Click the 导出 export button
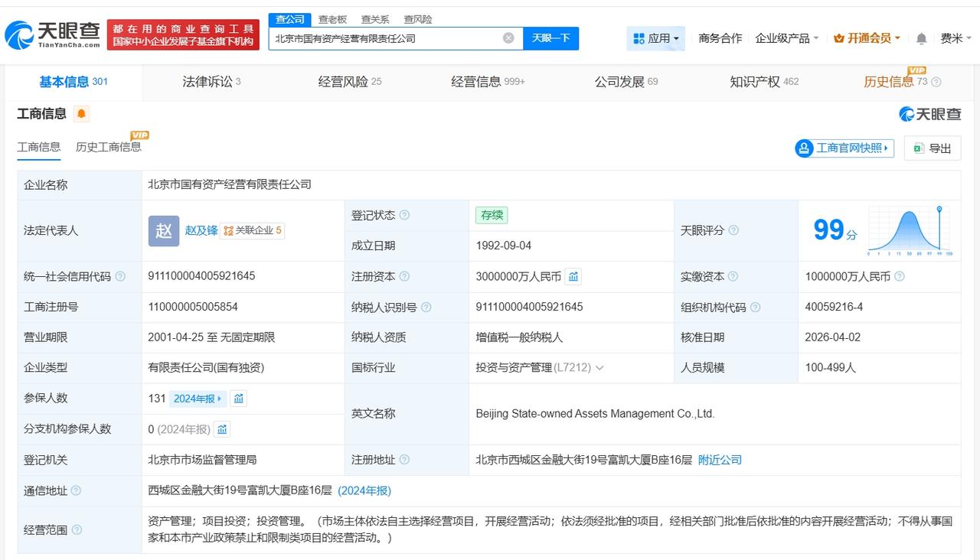The width and height of the screenshot is (980, 560). click(x=932, y=148)
